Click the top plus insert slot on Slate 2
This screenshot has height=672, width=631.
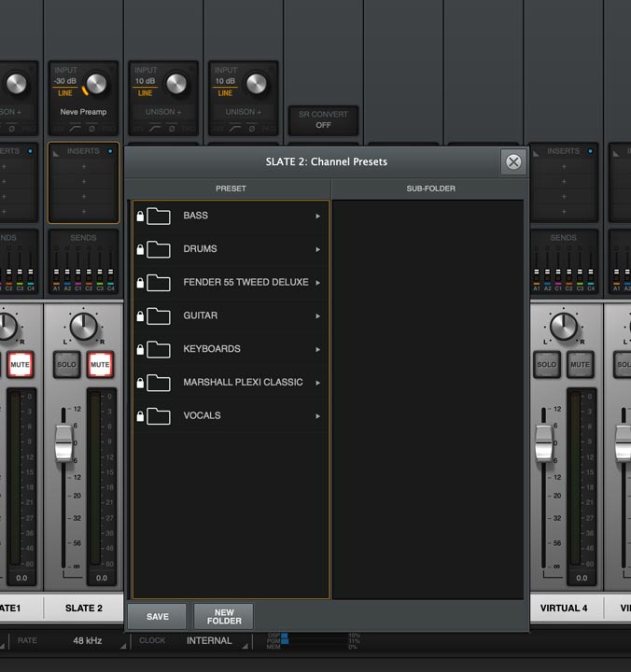pos(84,166)
